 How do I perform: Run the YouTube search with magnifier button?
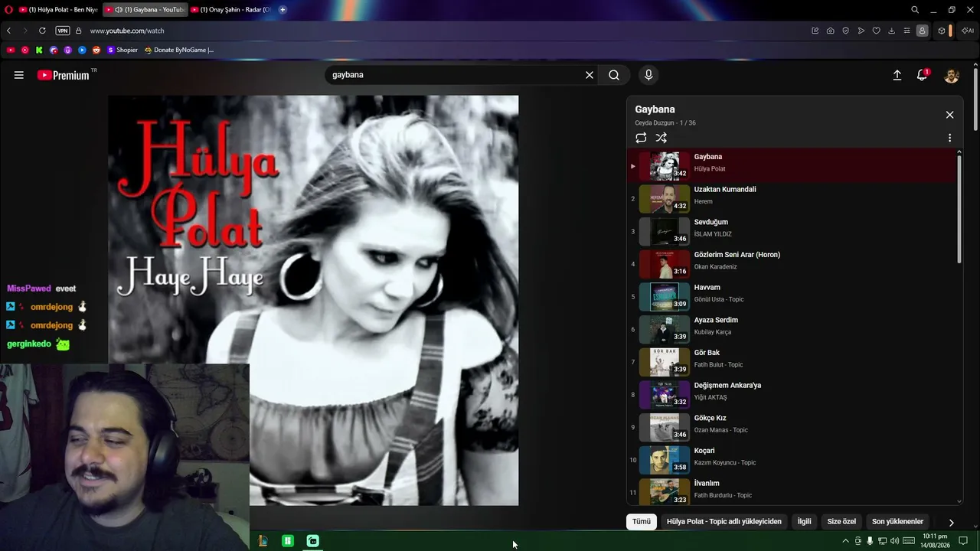pos(614,75)
